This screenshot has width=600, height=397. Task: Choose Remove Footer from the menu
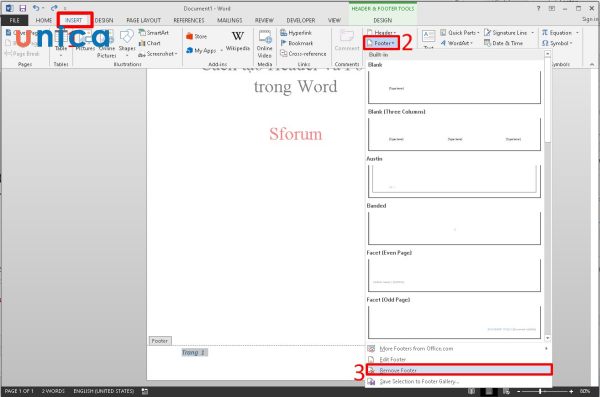click(459, 370)
